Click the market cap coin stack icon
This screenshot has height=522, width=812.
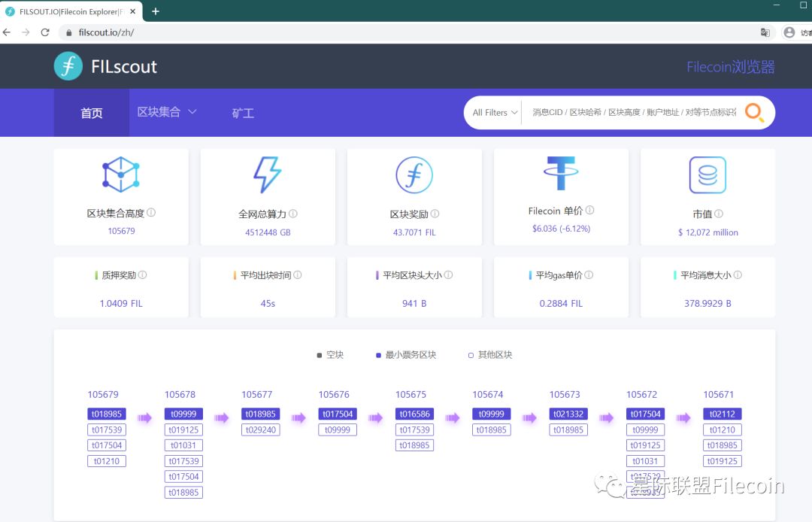click(707, 175)
